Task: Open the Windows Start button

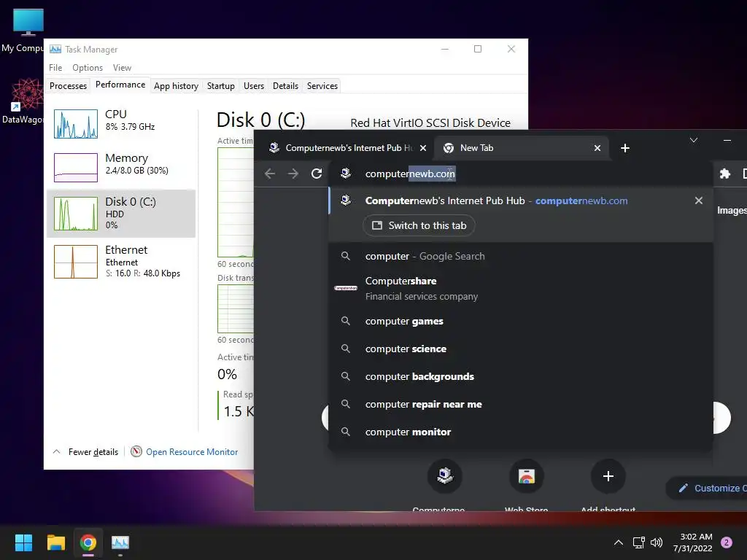Action: pos(23,542)
